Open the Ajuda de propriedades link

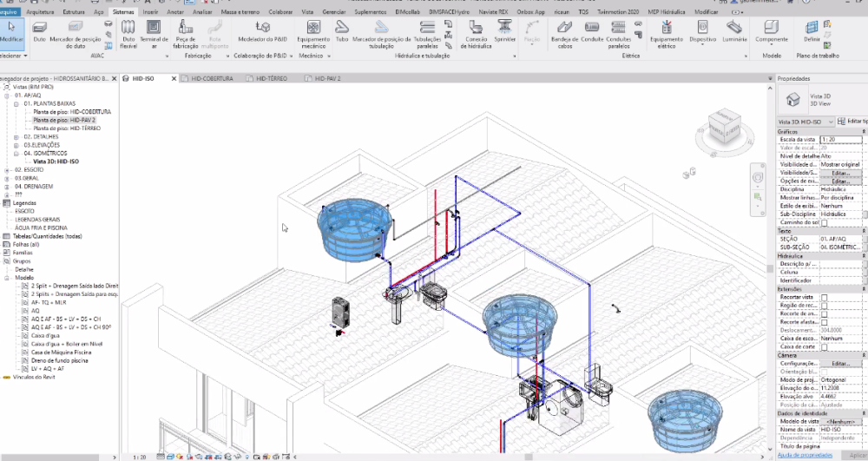pyautogui.click(x=805, y=455)
